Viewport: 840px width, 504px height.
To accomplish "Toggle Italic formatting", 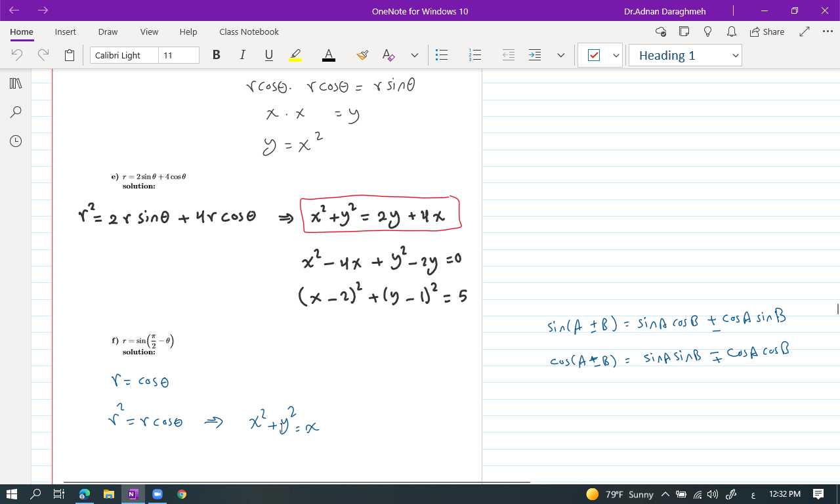I will click(242, 55).
